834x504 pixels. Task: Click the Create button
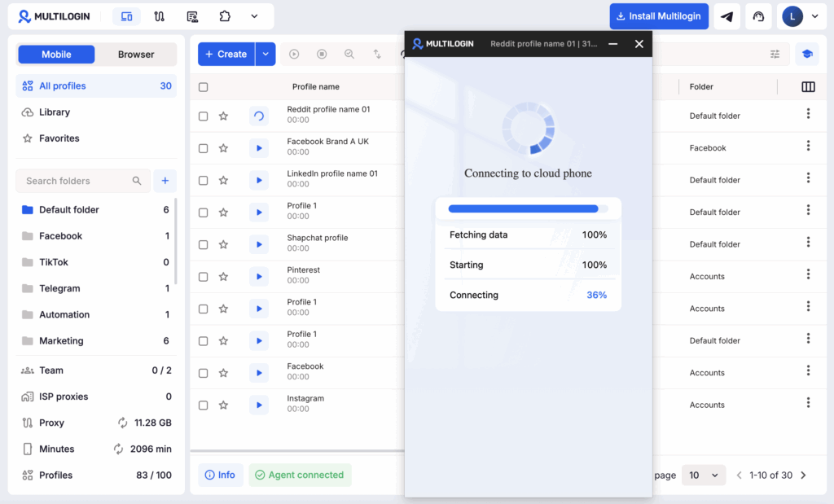pos(226,55)
